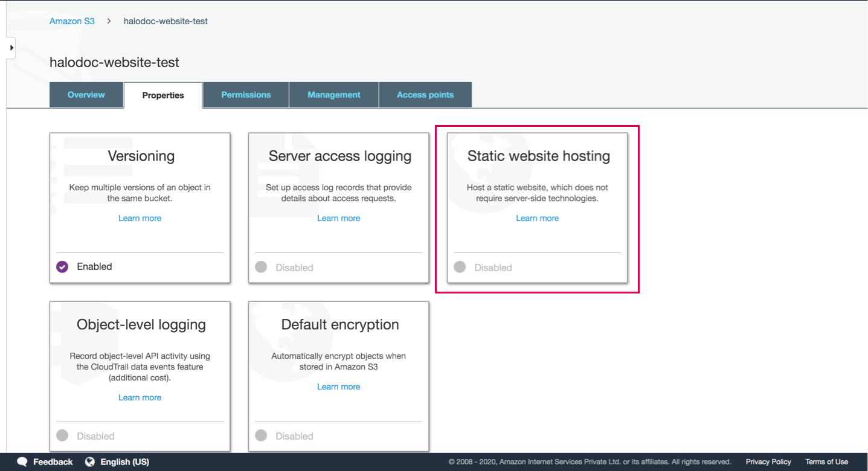Click the Disabled status dot on Server access logging

pyautogui.click(x=261, y=267)
